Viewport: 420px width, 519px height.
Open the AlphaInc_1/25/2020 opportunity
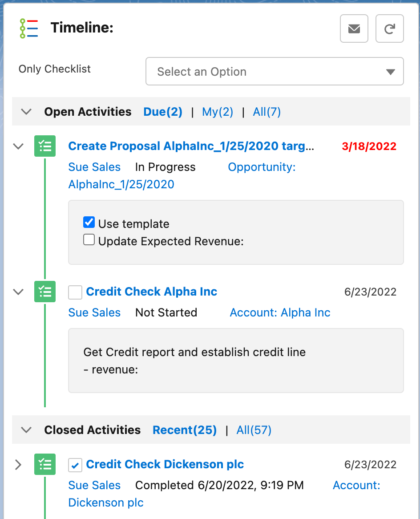click(x=121, y=184)
